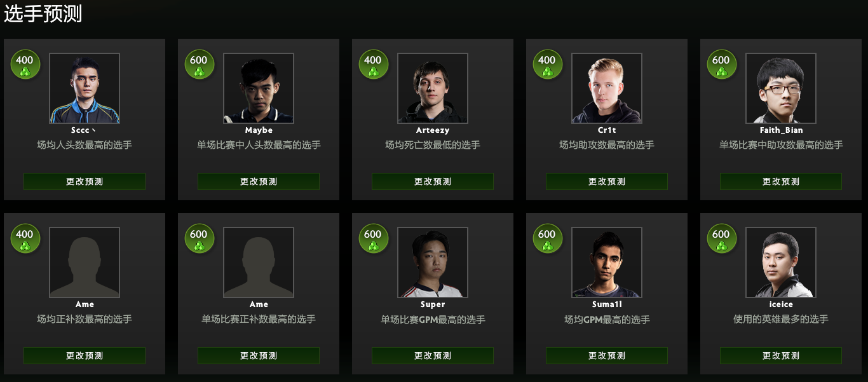Viewport: 868px width, 382px height.
Task: Click 更改预测 below Cr1t's card
Action: tap(607, 181)
